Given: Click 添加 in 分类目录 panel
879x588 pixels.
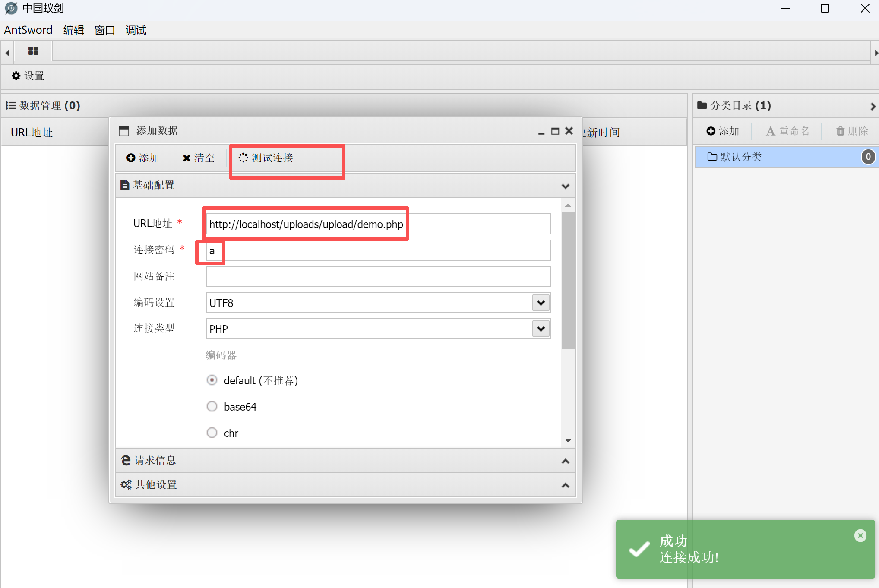Looking at the screenshot, I should 723,131.
